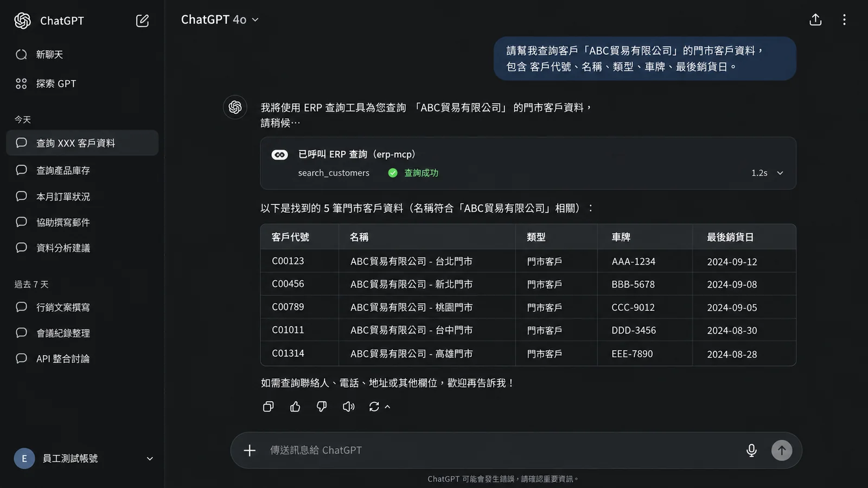Click the assistant ChatGPT avatar icon
Screen dimensions: 868x488
pos(235,107)
